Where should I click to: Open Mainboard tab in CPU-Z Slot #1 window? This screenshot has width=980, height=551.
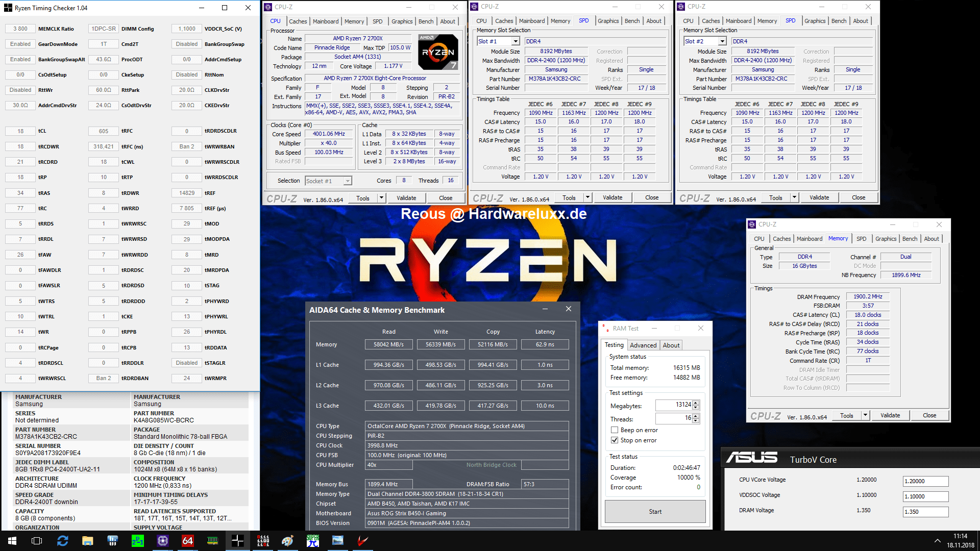[532, 21]
